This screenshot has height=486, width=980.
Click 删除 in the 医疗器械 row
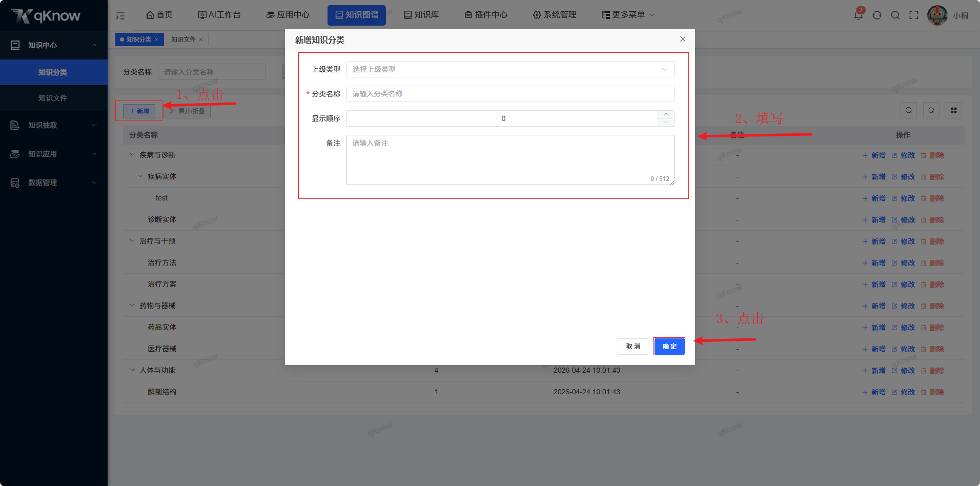coord(932,349)
